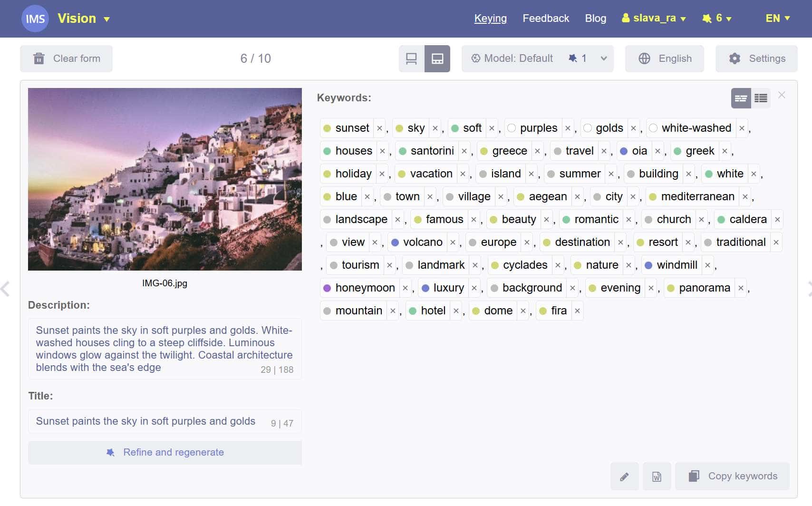The image size is (812, 506).
Task: Click Refine and regenerate
Action: click(x=165, y=452)
